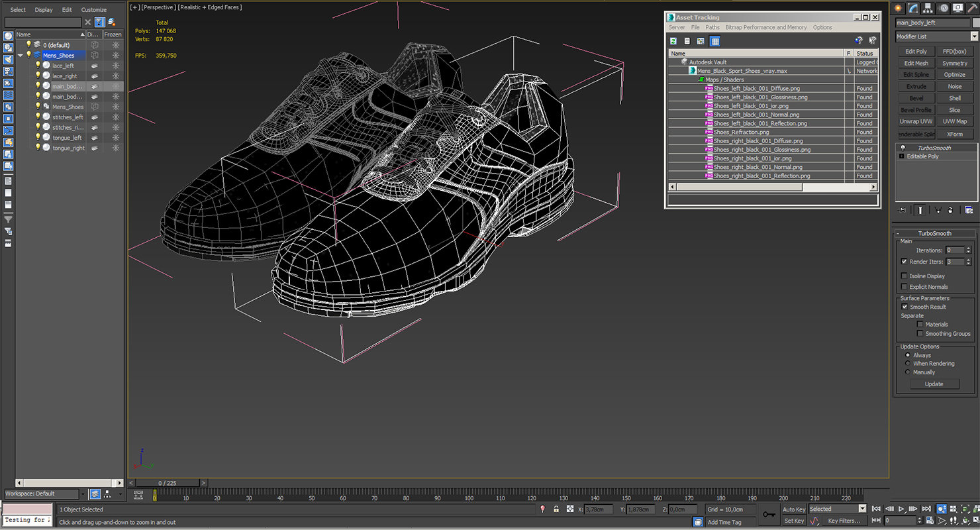Open the Server menu in Asset Tracking

[677, 28]
